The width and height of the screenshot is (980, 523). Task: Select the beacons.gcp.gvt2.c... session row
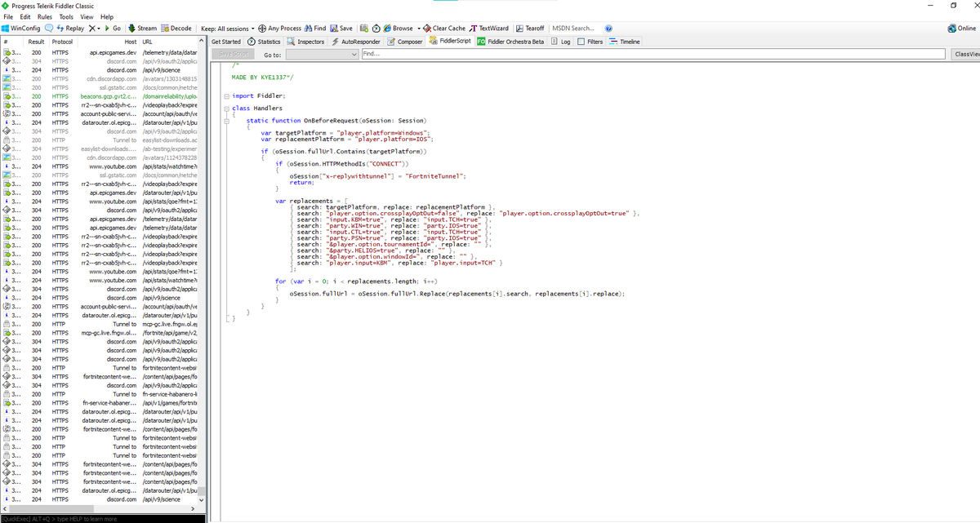(100, 96)
